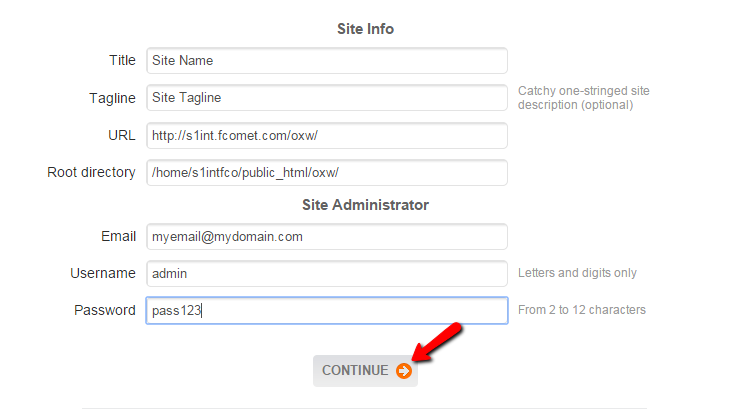
Task: Click the orange arrow icon on Continue
Action: pyautogui.click(x=404, y=371)
